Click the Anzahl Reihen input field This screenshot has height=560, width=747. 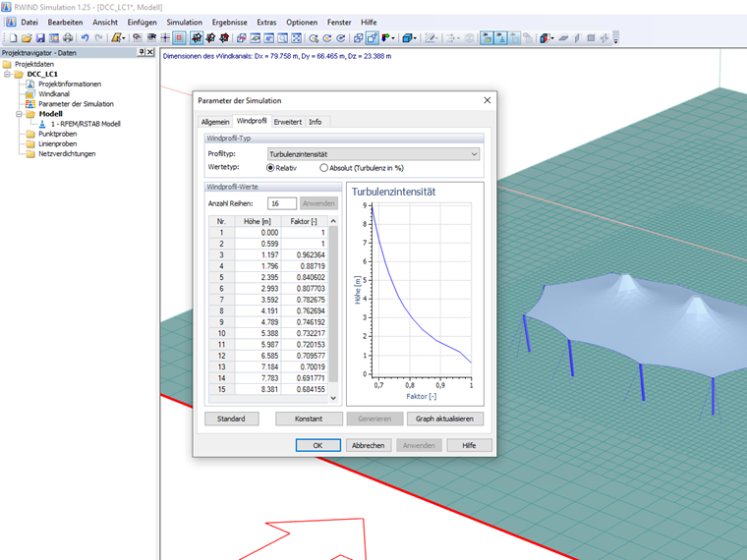(x=281, y=203)
